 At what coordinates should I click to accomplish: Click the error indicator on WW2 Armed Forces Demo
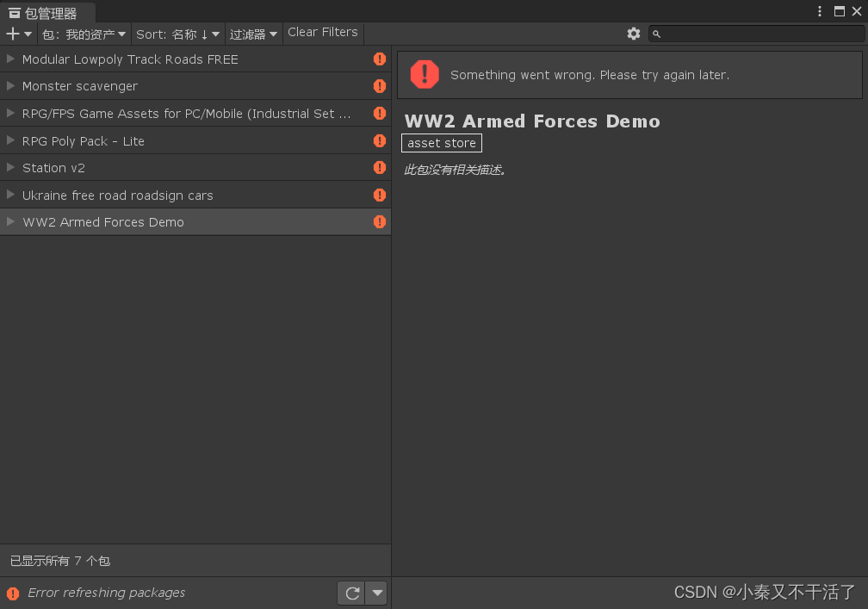click(x=380, y=221)
